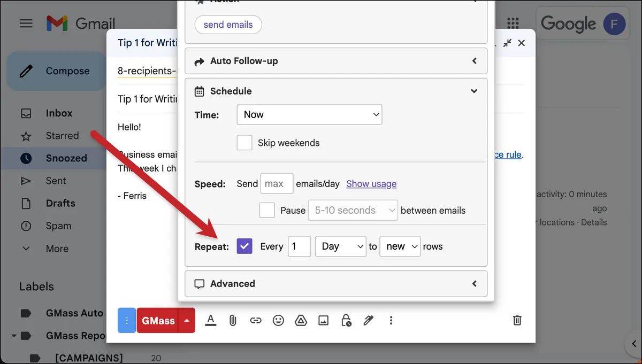Click the Details link under account activity
This screenshot has width=642, height=364.
click(x=594, y=222)
